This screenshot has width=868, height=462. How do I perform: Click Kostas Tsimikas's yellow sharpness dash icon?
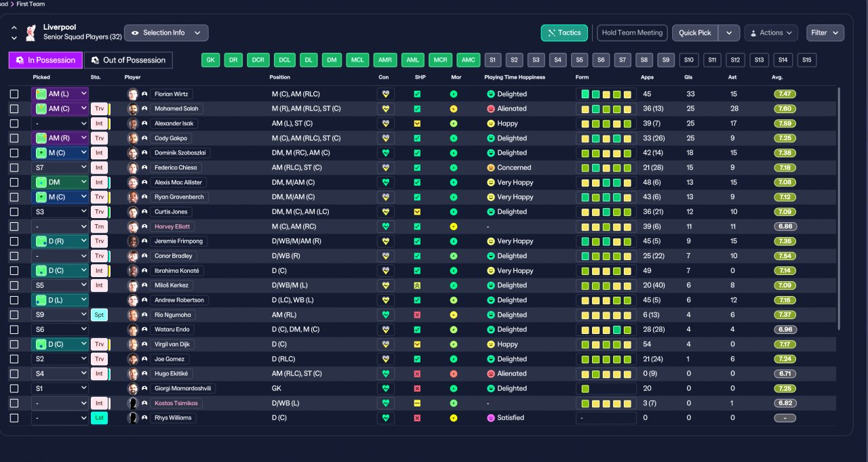click(417, 403)
